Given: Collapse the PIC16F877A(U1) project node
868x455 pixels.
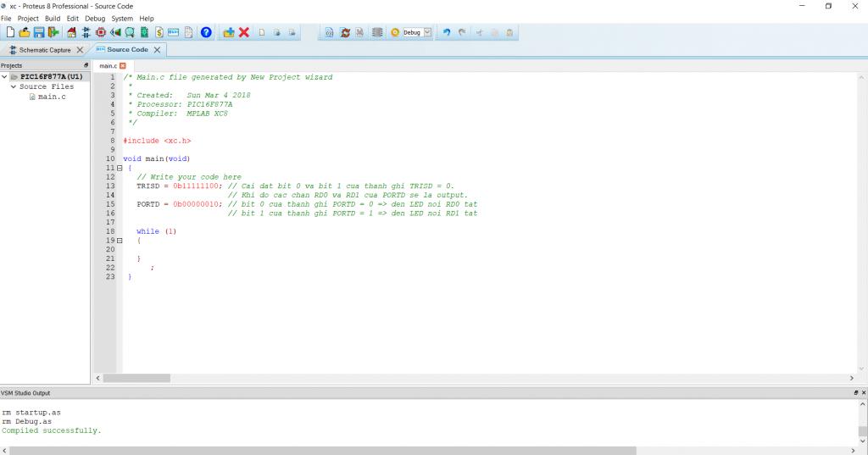Looking at the screenshot, I should (4, 77).
